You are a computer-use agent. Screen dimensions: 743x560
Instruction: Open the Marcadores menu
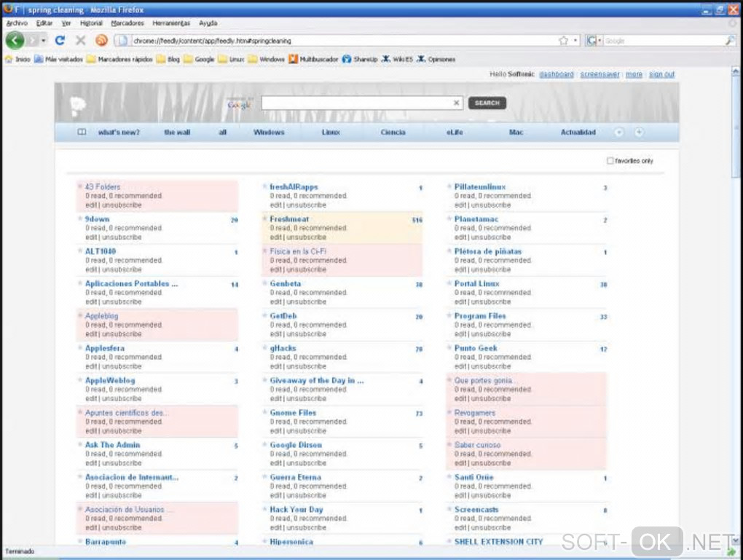[127, 23]
